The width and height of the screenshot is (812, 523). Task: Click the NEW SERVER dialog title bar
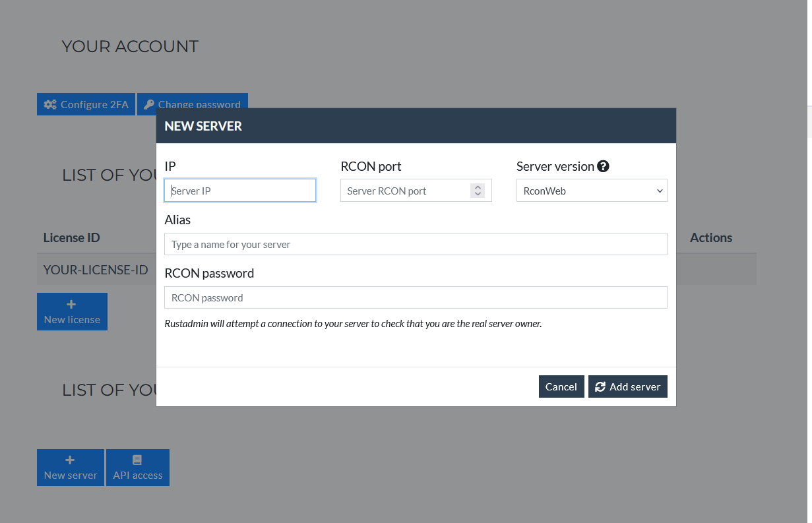click(416, 126)
